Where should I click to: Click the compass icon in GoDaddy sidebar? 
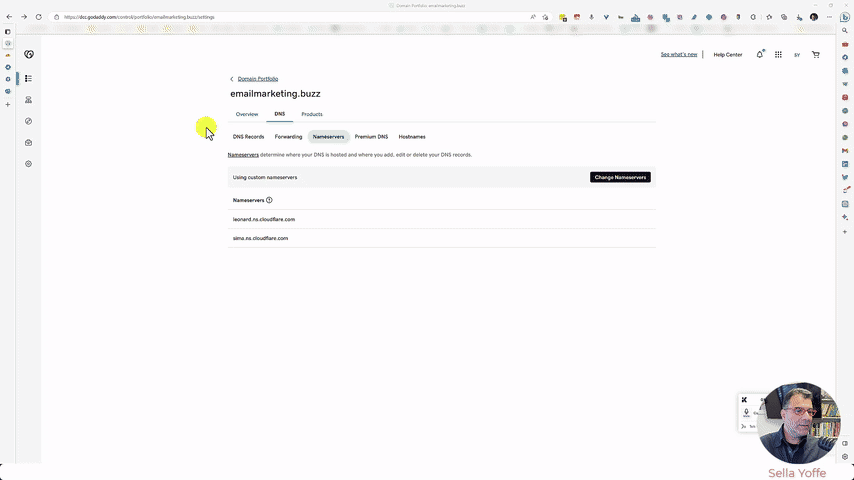click(x=28, y=121)
